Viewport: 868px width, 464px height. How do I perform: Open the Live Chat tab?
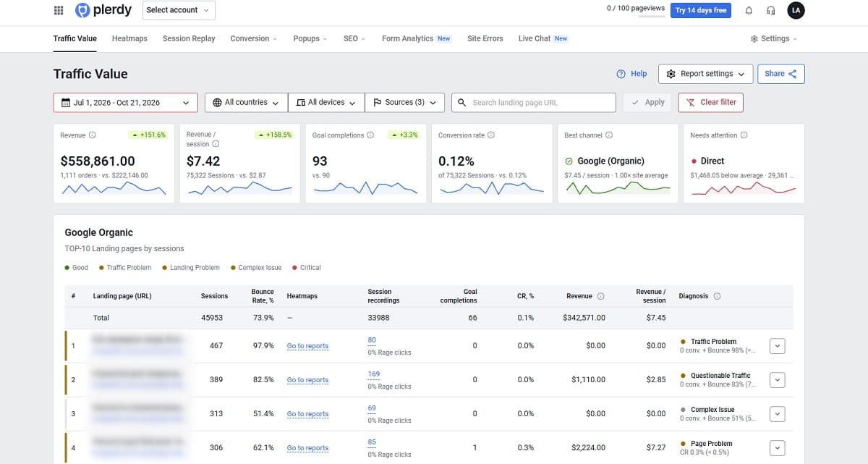[543, 39]
